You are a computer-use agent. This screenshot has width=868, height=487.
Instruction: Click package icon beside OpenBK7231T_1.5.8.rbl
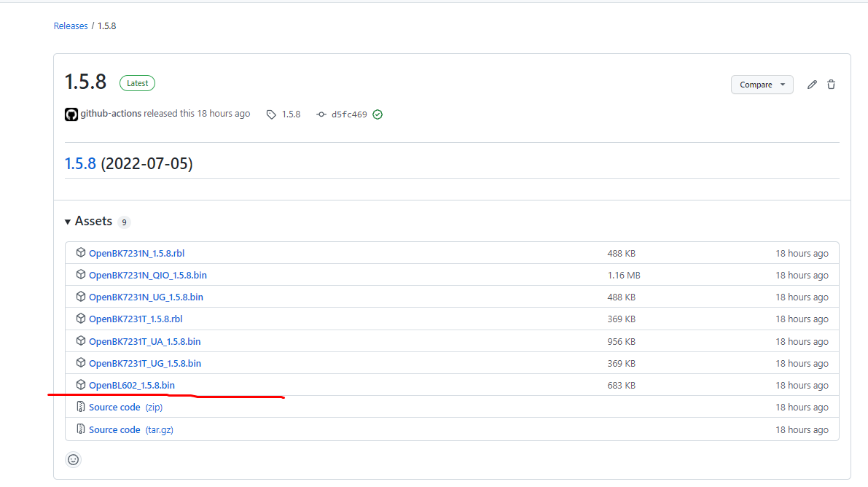81,318
